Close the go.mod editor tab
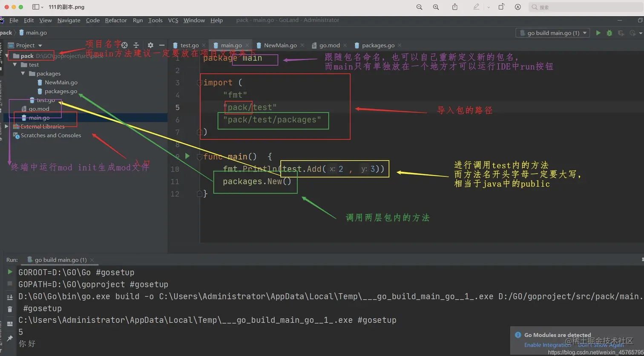644x356 pixels. 345,46
